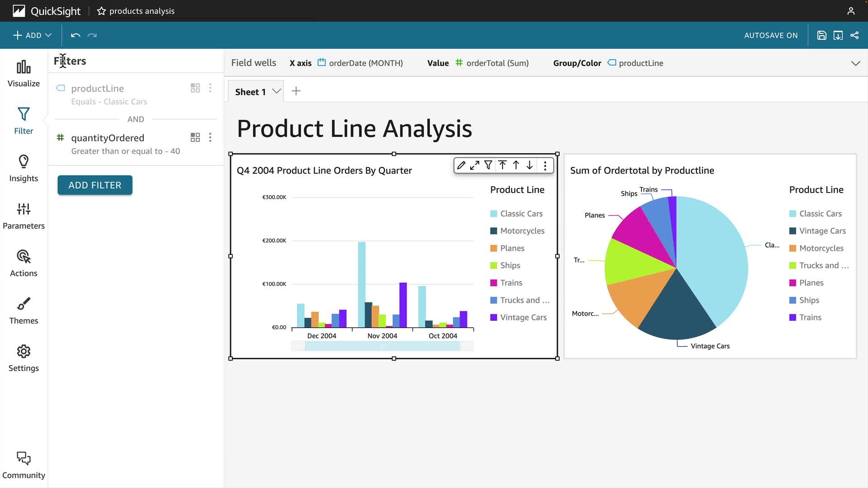Collapse the Field wells chevron
This screenshot has height=488, width=868.
(855, 63)
